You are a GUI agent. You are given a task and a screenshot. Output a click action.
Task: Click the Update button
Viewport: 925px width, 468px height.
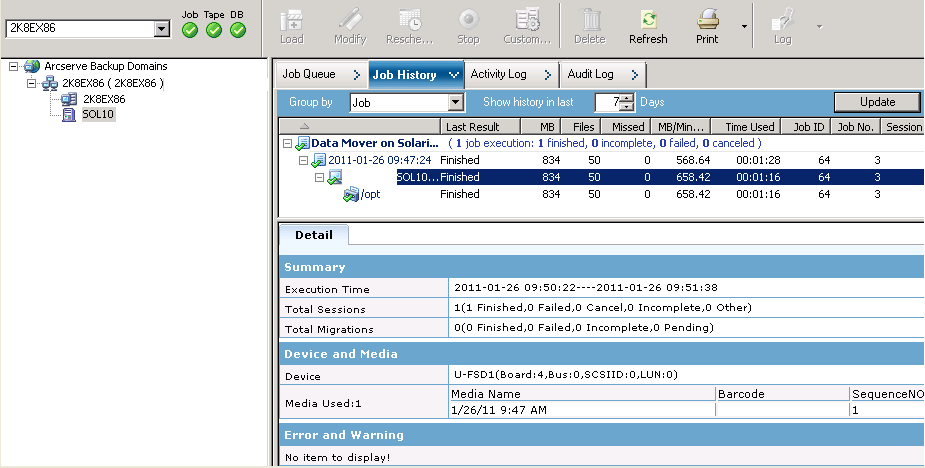coord(877,102)
